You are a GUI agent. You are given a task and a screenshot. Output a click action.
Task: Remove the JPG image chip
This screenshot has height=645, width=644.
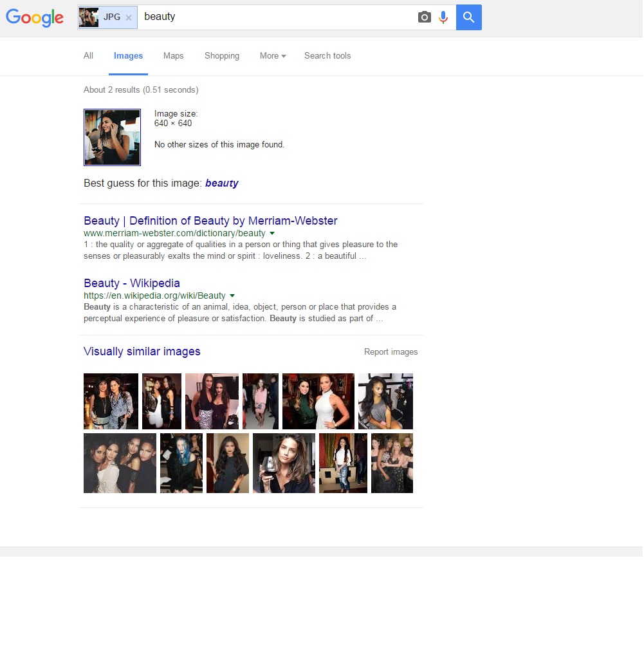pyautogui.click(x=129, y=17)
